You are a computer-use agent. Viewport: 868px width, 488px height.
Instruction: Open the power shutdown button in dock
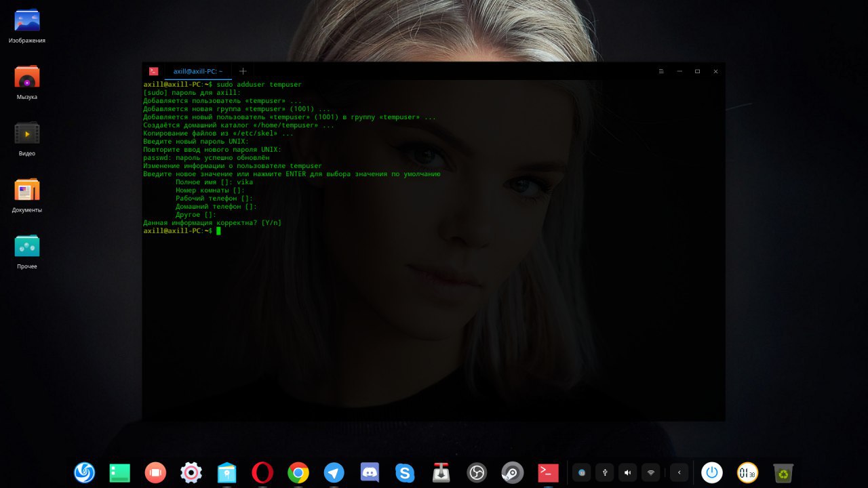coord(712,472)
